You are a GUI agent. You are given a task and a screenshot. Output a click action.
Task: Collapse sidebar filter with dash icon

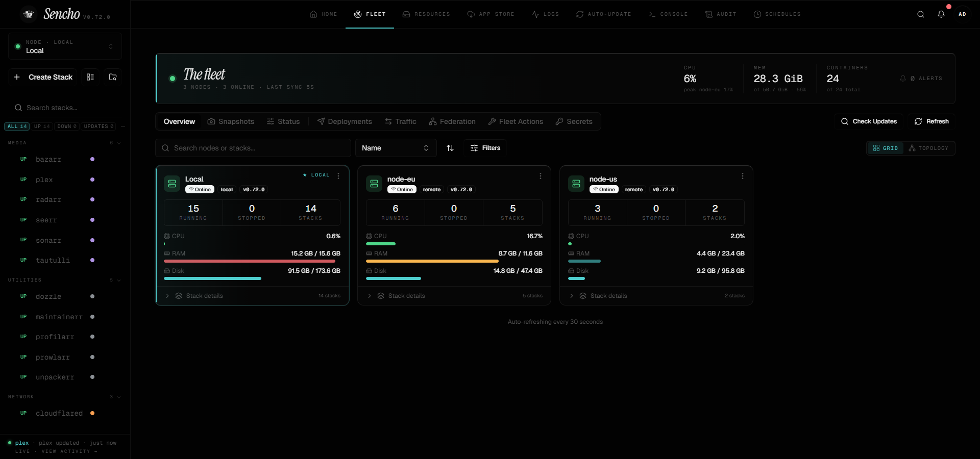123,126
